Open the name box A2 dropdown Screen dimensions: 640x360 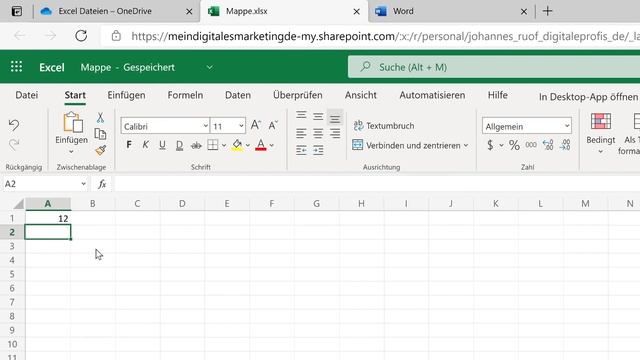tap(83, 184)
